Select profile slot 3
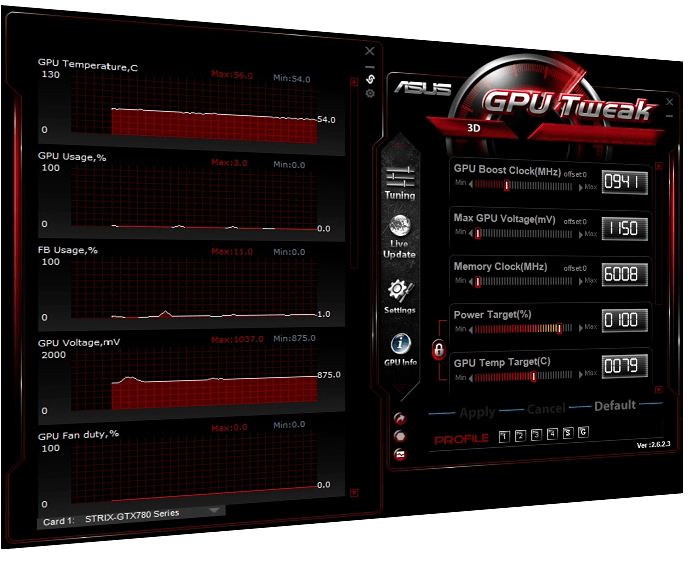The image size is (690, 570). (536, 435)
